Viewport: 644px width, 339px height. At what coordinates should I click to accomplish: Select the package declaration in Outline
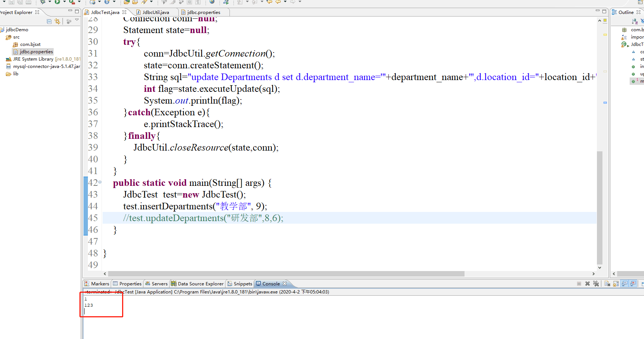coord(633,29)
